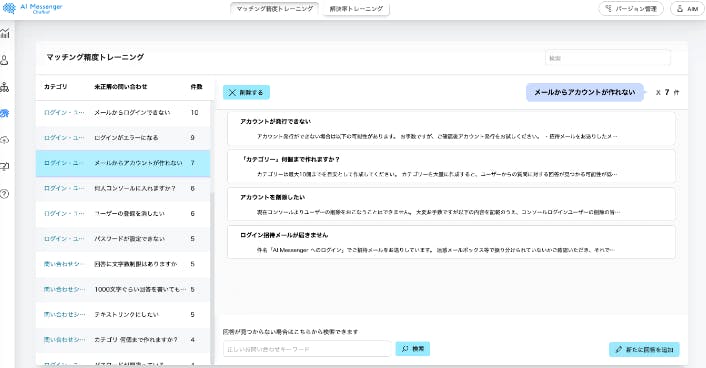This screenshot has width=706, height=368.
Task: Click the AI Messenger logo
Action: pyautogui.click(x=33, y=9)
